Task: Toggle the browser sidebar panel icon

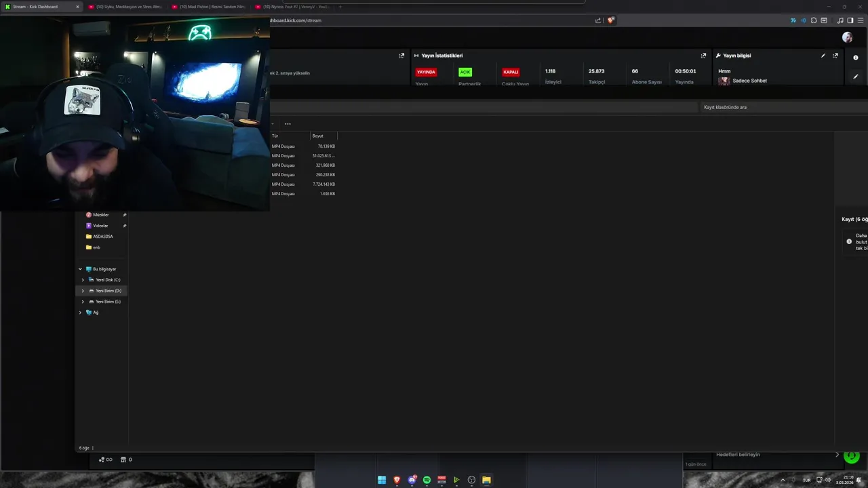Action: pos(850,20)
